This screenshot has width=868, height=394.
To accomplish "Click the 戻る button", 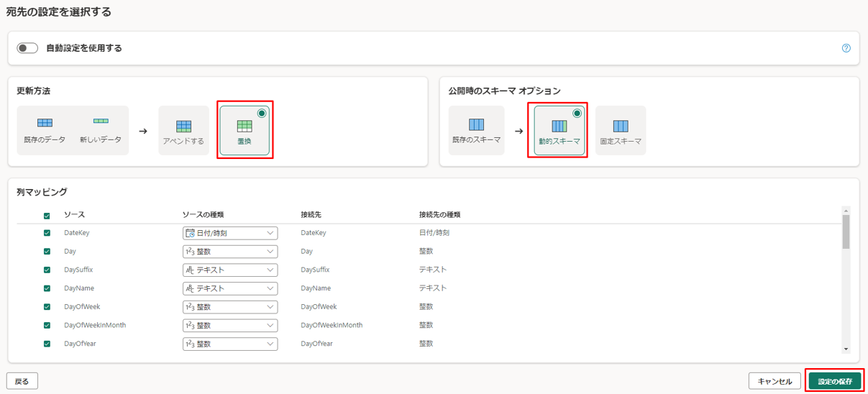I will click(22, 381).
